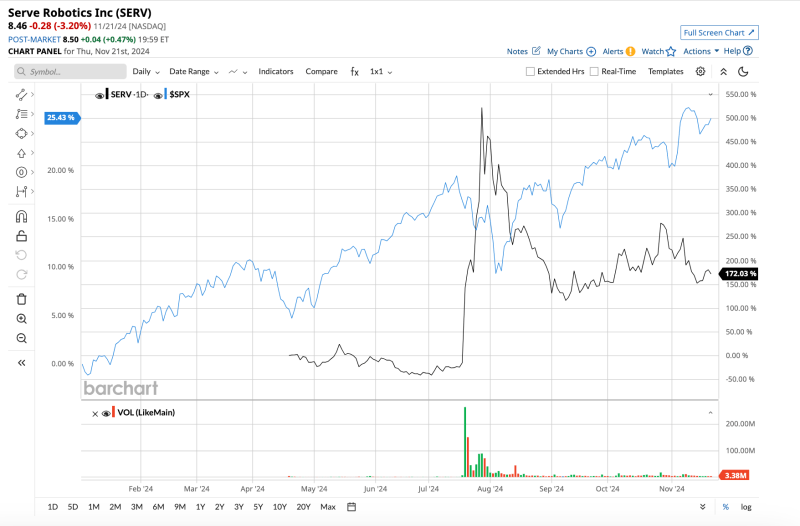Hide the SERV series eye icon
800x526 pixels.
pos(99,95)
